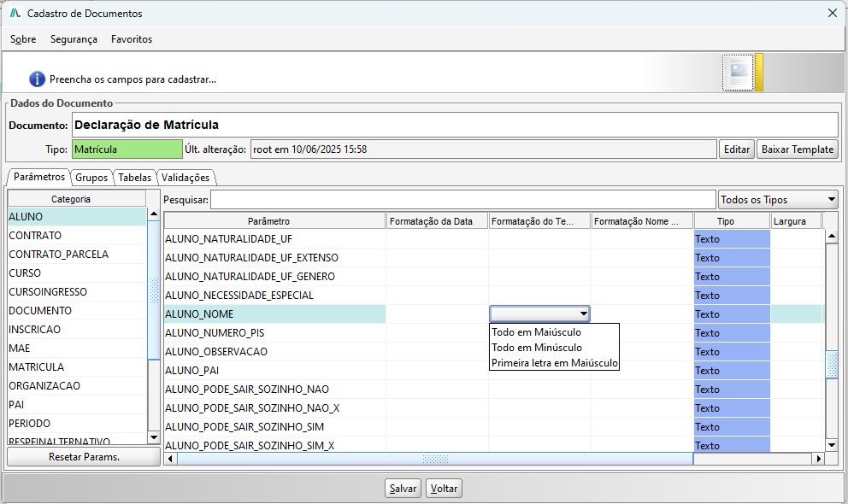The width and height of the screenshot is (848, 504).
Task: Select the ALUNO_NATURALIDADE_UF row
Action: 493,239
